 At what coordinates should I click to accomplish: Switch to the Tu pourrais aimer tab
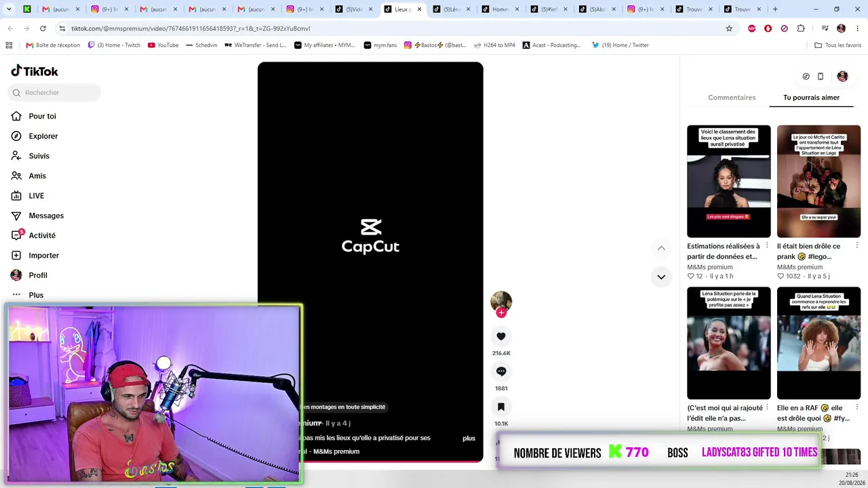pyautogui.click(x=811, y=98)
